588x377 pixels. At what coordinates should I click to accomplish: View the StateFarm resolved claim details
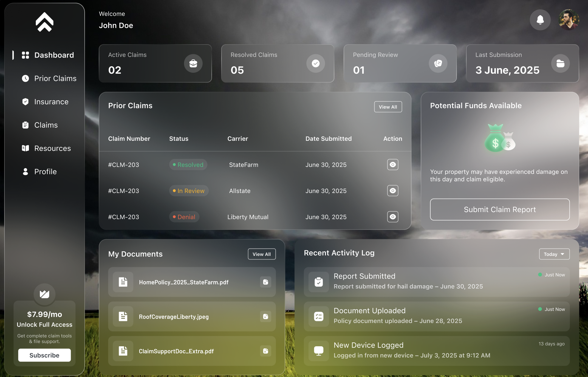[393, 164]
